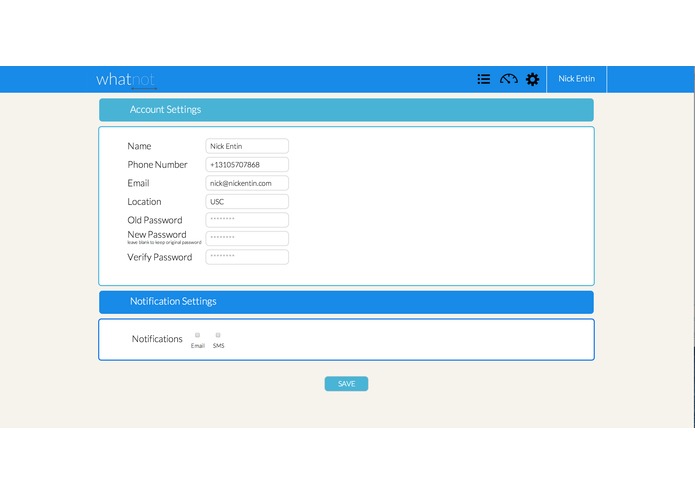Image resolution: width=695 pixels, height=494 pixels.
Task: Enable SMS notifications checkbox
Action: coord(218,335)
